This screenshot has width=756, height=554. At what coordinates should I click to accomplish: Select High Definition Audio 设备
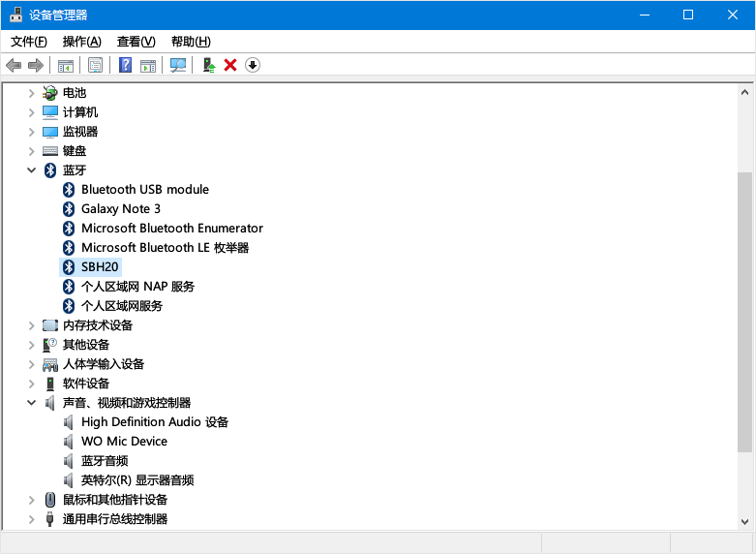click(155, 422)
